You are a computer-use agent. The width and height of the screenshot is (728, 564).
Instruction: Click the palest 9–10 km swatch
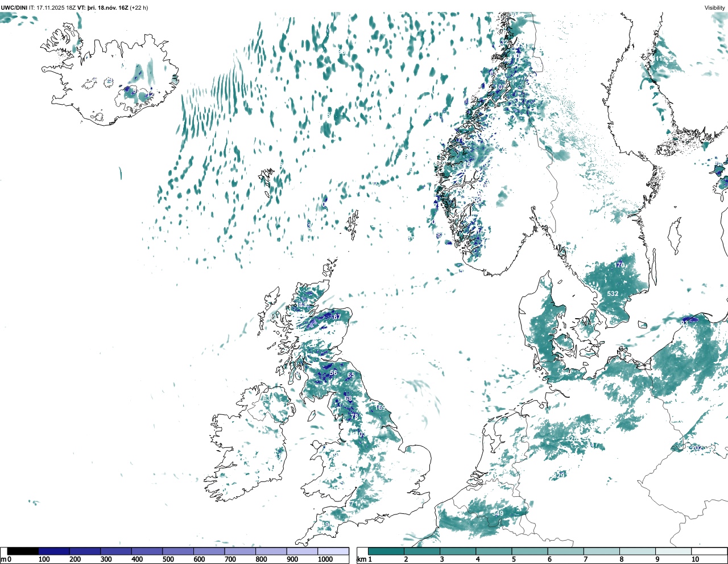tap(673, 551)
